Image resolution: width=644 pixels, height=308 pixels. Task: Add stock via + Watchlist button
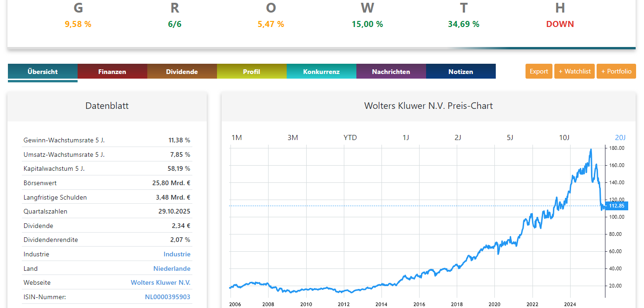pos(574,71)
